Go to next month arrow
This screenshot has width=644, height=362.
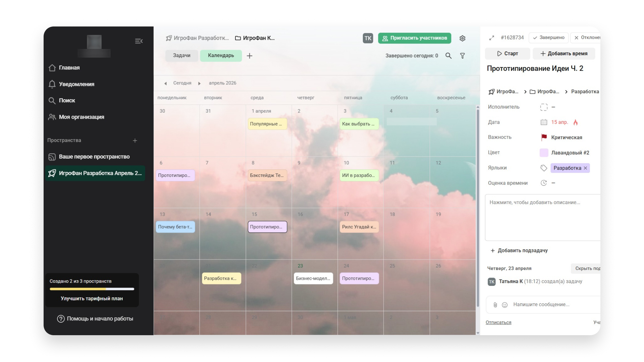click(x=199, y=83)
